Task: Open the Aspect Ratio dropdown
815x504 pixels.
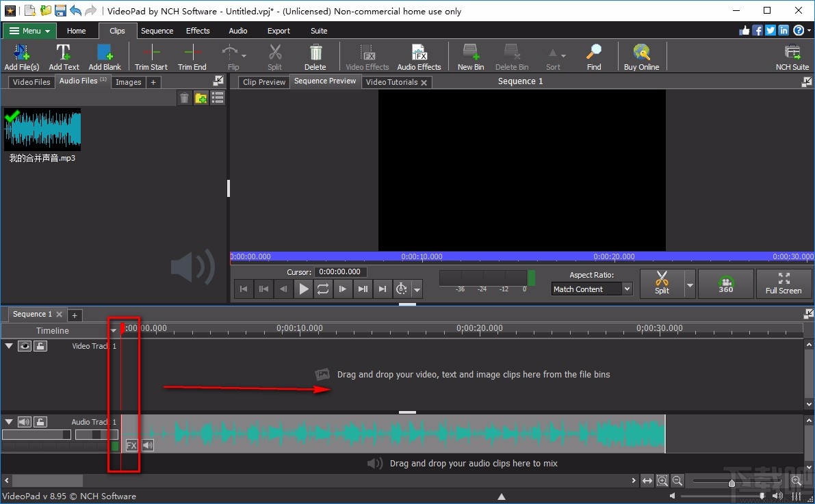Action: (x=592, y=289)
